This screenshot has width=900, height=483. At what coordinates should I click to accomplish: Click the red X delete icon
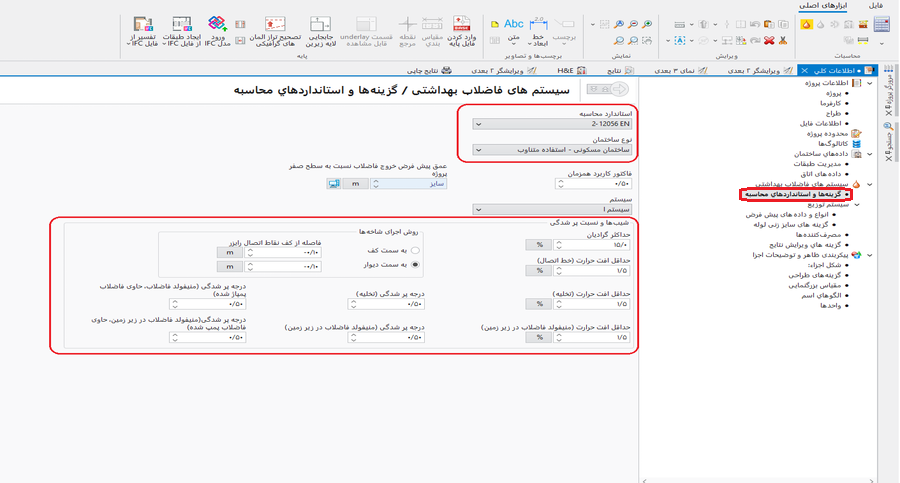(769, 41)
